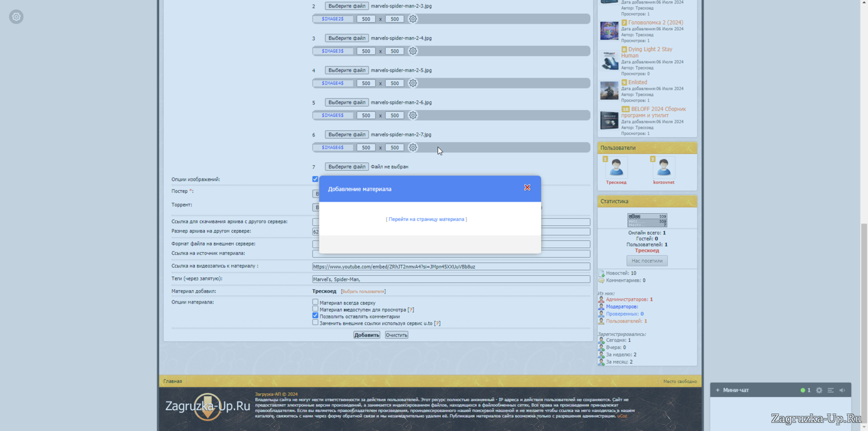Enable Материал всегда сверху checkbox
This screenshot has height=431, width=868.
pos(315,302)
